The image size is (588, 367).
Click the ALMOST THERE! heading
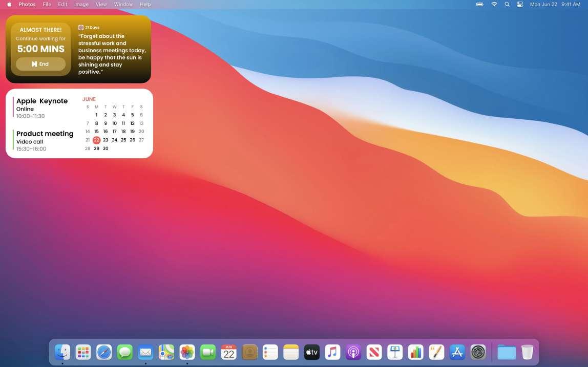pos(40,30)
